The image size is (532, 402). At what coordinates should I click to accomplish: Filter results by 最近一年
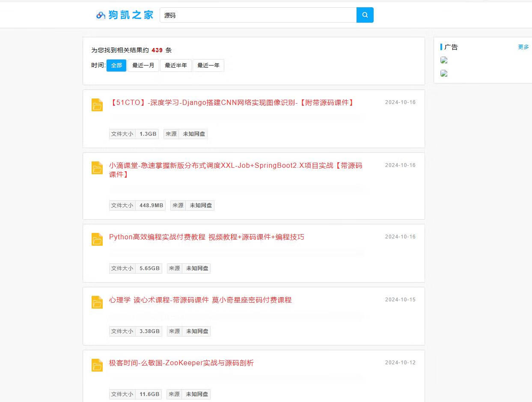point(208,66)
